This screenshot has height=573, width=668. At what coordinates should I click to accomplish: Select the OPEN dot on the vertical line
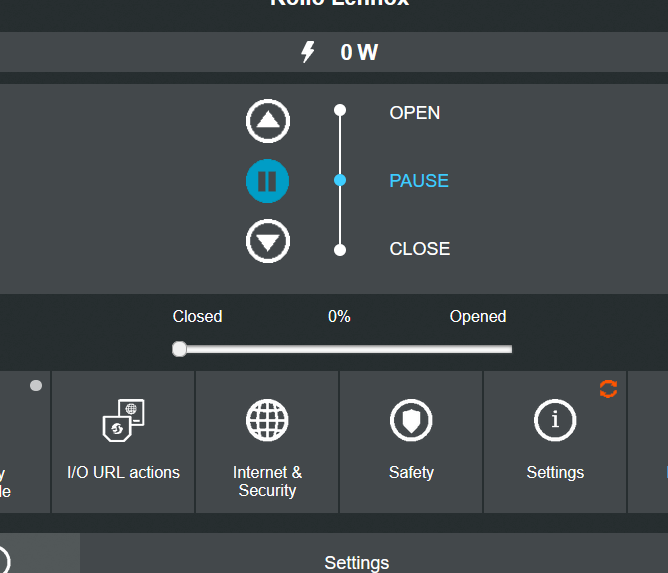(340, 110)
